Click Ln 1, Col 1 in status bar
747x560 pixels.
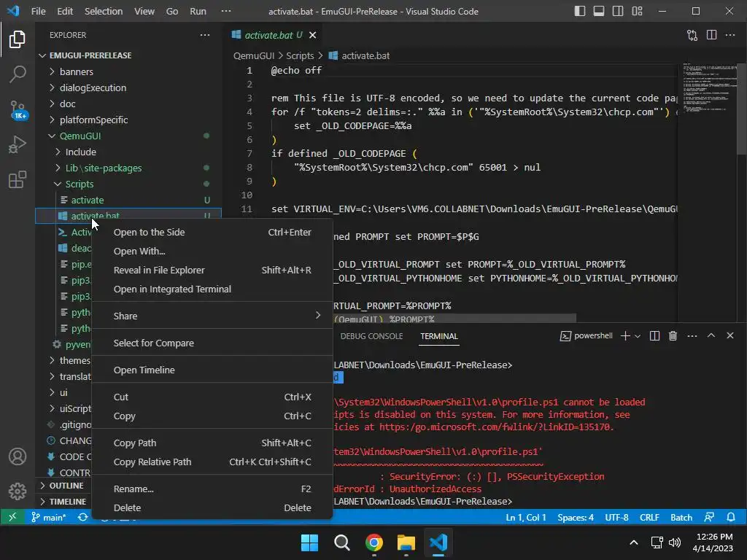click(525, 517)
